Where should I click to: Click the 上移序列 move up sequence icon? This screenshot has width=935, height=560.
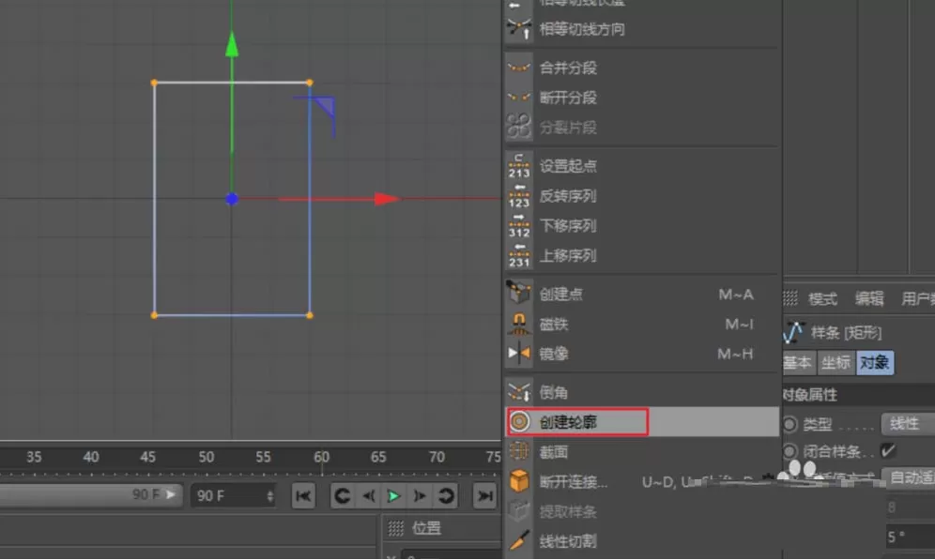click(519, 255)
